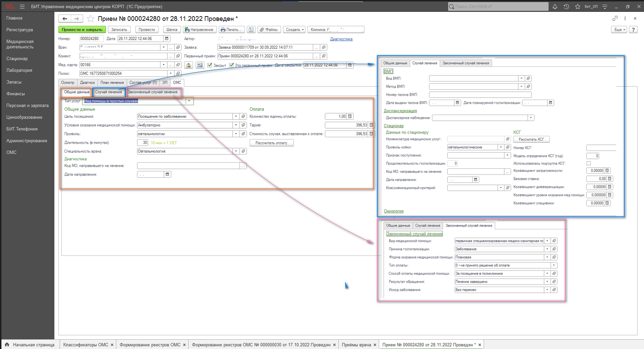Expand the Цель посещения dropdown
644x349 pixels.
click(236, 116)
